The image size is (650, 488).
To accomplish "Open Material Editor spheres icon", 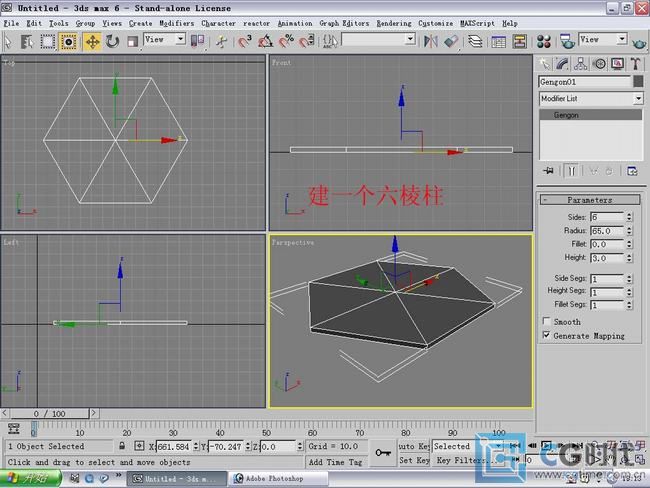I will (x=543, y=41).
